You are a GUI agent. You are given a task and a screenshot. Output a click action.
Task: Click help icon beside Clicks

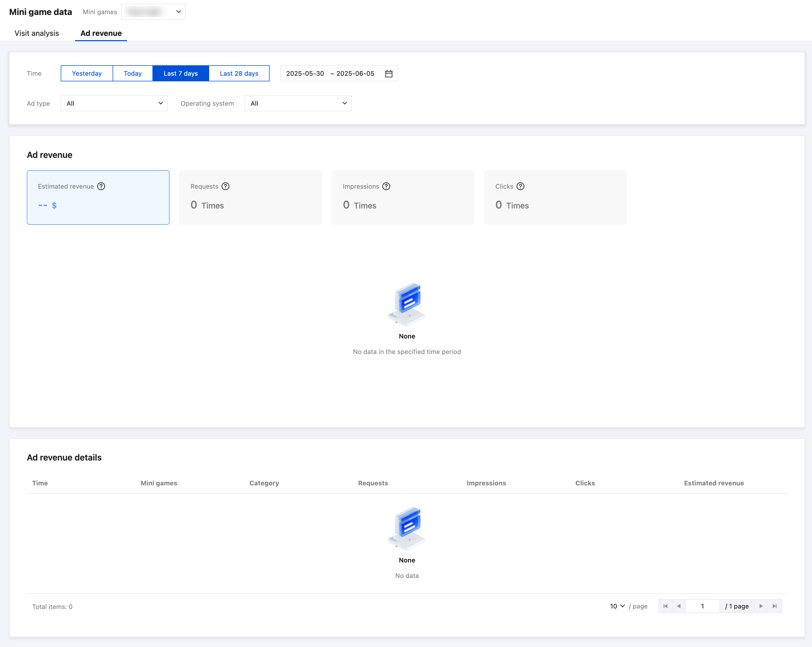click(520, 186)
